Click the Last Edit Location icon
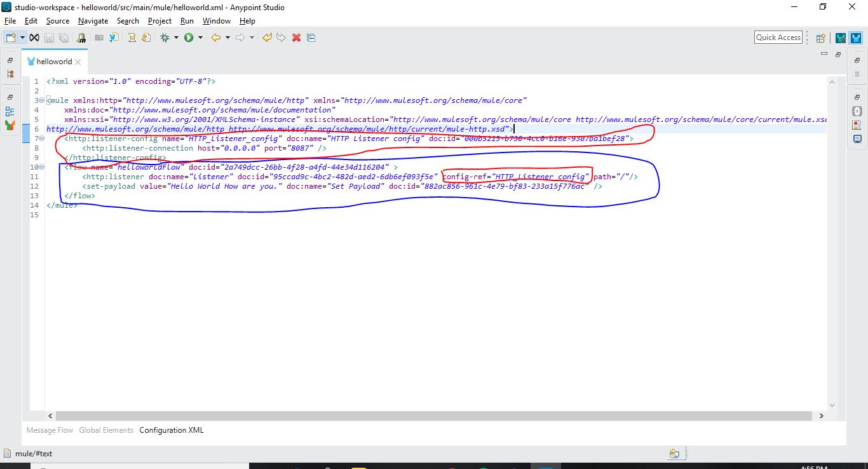The width and height of the screenshot is (868, 469). pyautogui.click(x=267, y=38)
